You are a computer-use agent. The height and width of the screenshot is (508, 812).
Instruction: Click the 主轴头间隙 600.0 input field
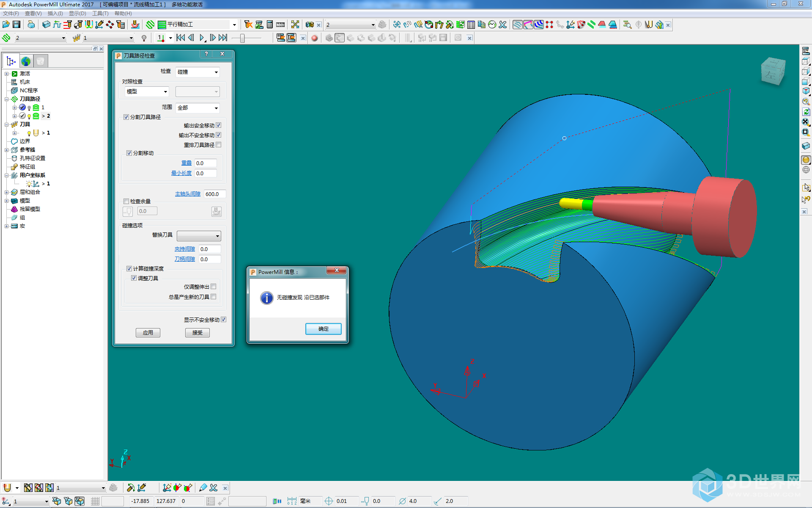(x=215, y=194)
